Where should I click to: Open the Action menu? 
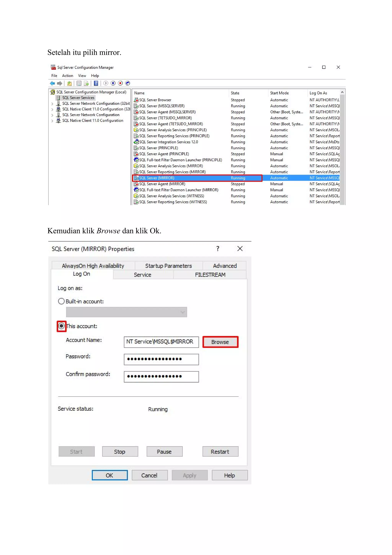[x=68, y=76]
